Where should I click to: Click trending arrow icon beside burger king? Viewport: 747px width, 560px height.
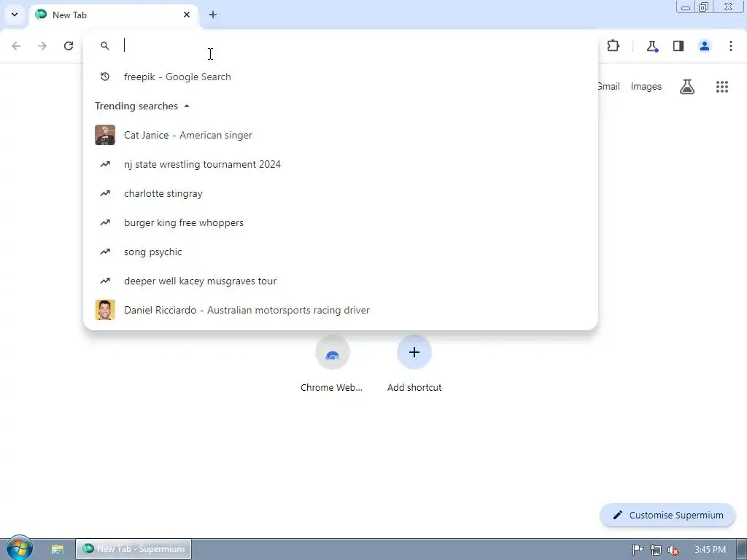tap(105, 222)
